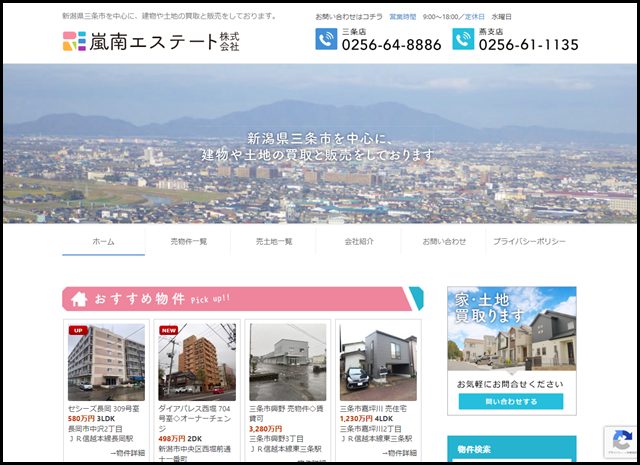Click the 三条市嘉坪川 売住宅 title text

373,409
